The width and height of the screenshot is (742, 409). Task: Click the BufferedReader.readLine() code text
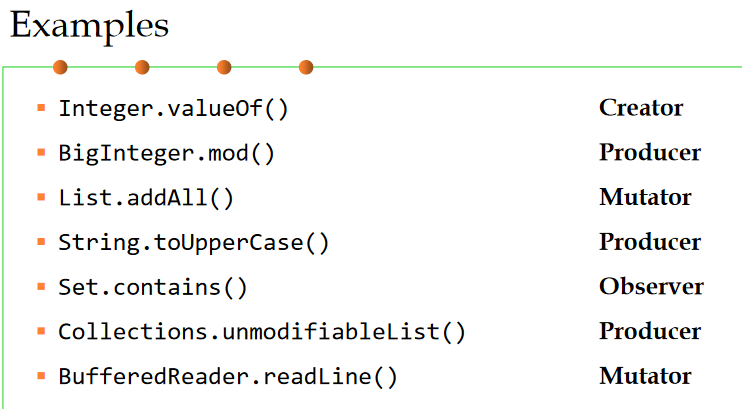pyautogui.click(x=228, y=377)
